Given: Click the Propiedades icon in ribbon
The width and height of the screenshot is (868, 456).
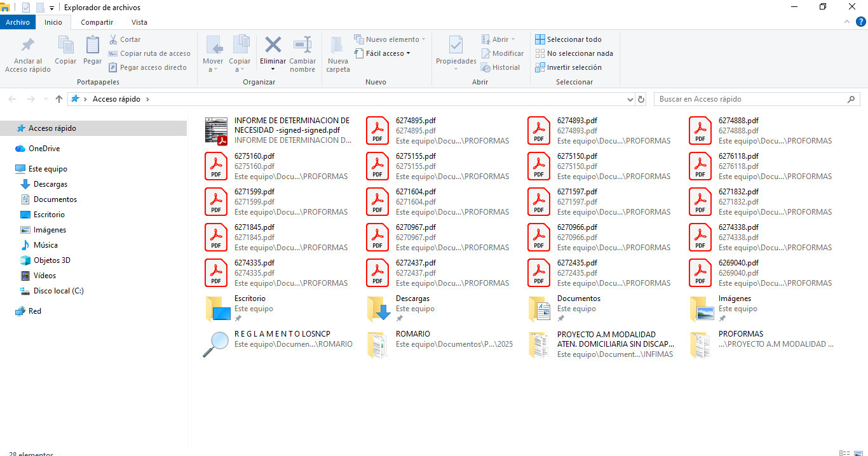Looking at the screenshot, I should [x=456, y=46].
